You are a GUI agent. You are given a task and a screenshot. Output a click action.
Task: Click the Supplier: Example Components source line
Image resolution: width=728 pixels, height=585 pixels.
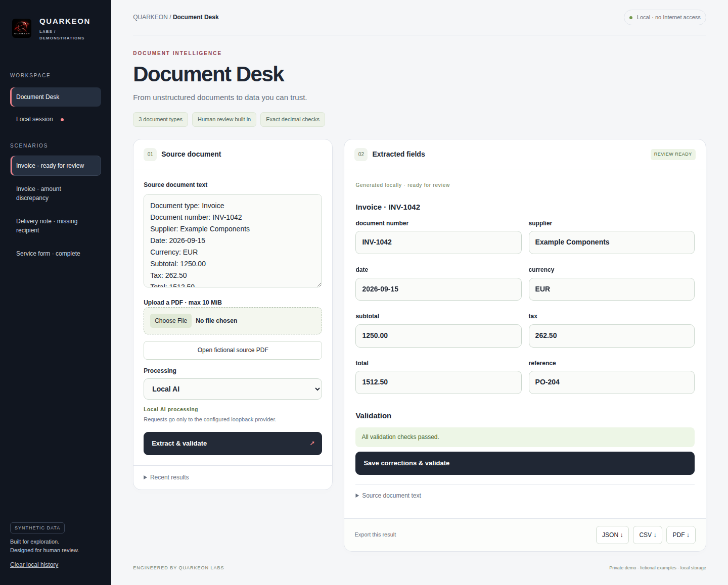(200, 229)
